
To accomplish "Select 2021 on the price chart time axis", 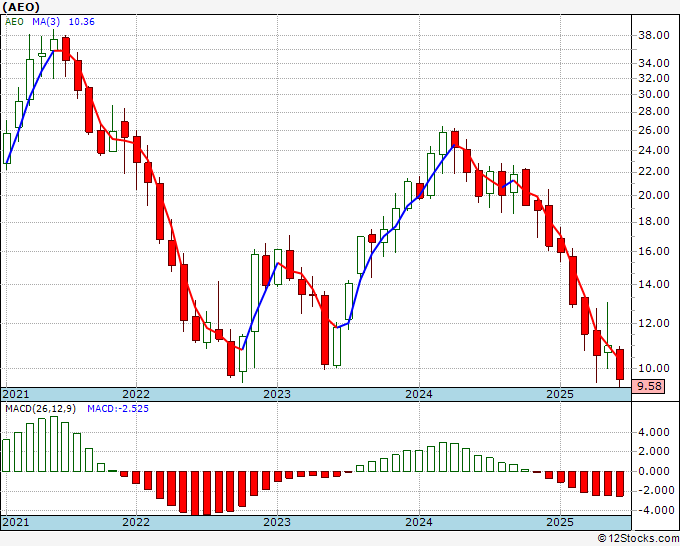I will [x=16, y=394].
